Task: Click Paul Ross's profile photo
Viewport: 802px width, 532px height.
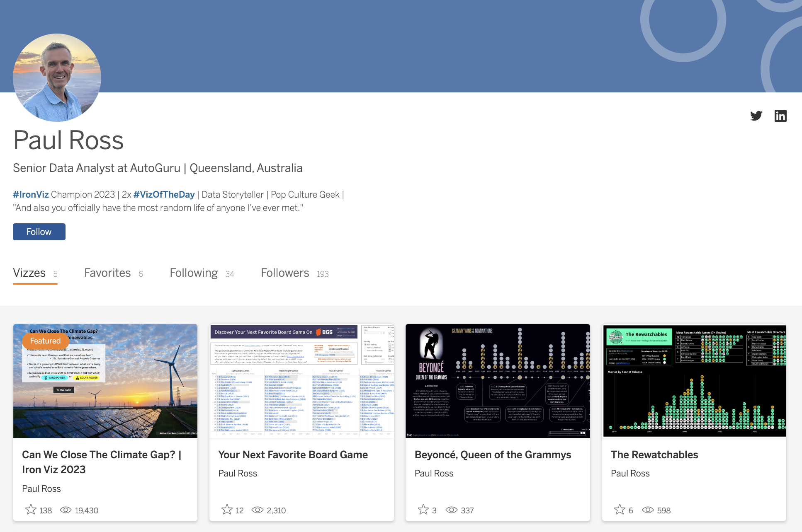Action: click(57, 77)
